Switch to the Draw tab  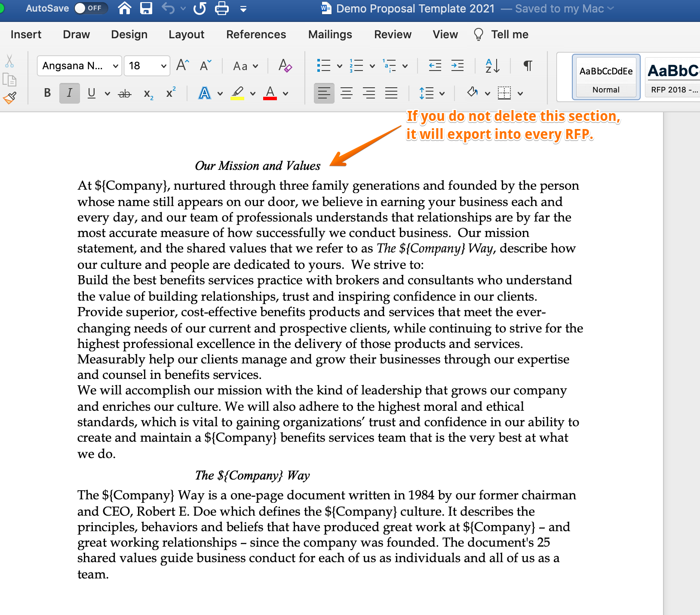pos(76,34)
